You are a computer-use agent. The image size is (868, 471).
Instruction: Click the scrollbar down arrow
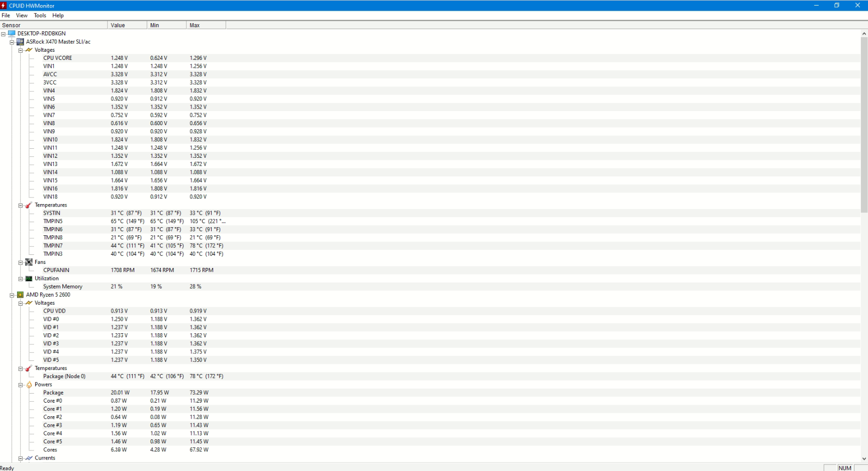click(x=864, y=458)
